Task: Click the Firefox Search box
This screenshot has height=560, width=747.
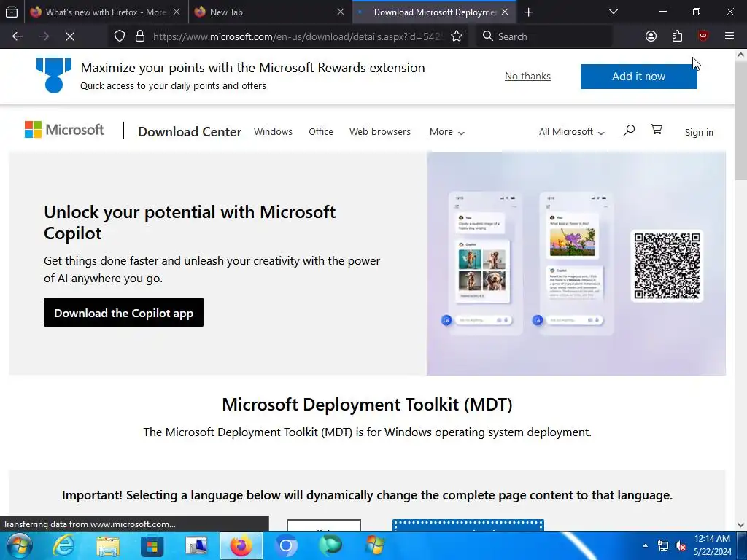Action: click(x=544, y=36)
